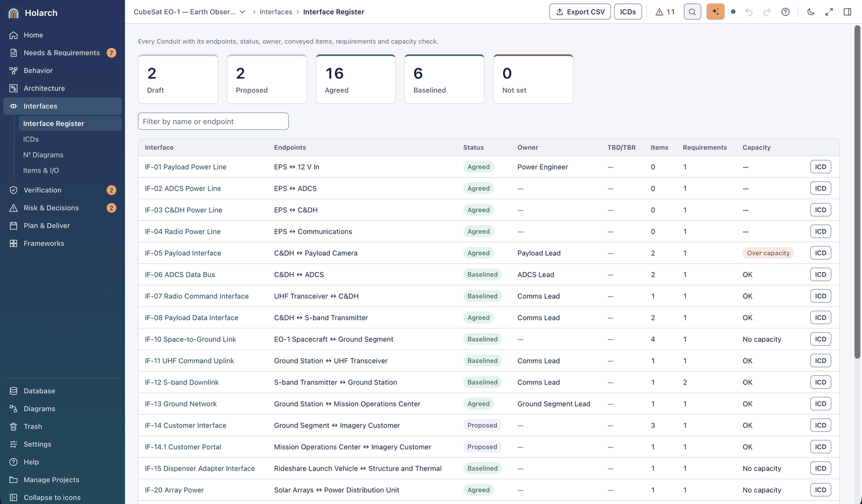Open Diagrams in the lower sidebar
Image resolution: width=862 pixels, height=504 pixels.
pos(62,409)
